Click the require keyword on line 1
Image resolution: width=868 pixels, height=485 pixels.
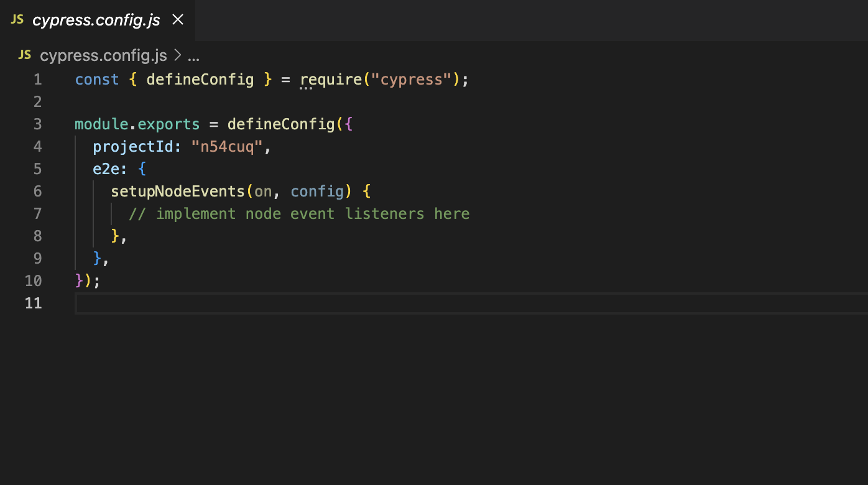click(330, 79)
